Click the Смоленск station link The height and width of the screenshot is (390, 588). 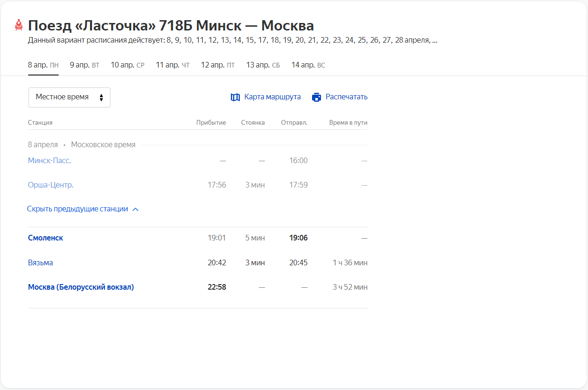coord(46,238)
